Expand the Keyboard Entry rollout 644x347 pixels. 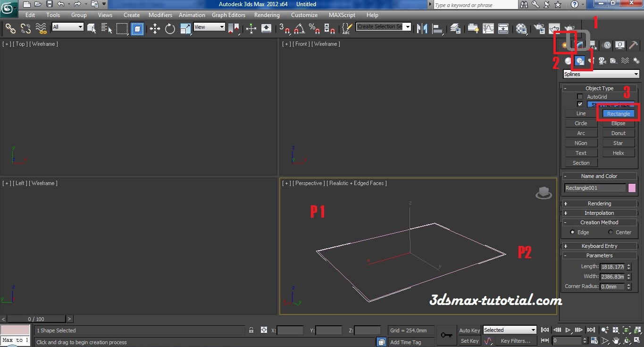pos(599,245)
